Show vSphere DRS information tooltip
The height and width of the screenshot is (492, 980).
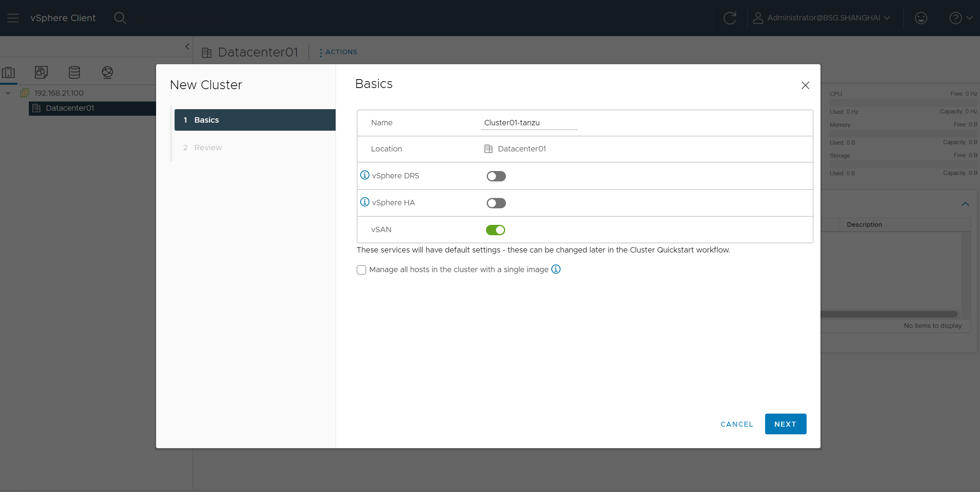pyautogui.click(x=365, y=175)
